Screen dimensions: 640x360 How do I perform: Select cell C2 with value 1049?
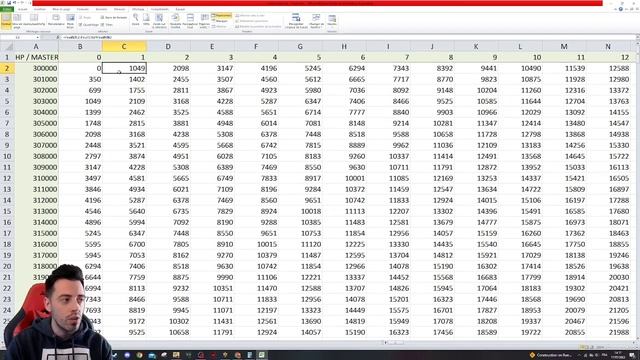point(124,68)
